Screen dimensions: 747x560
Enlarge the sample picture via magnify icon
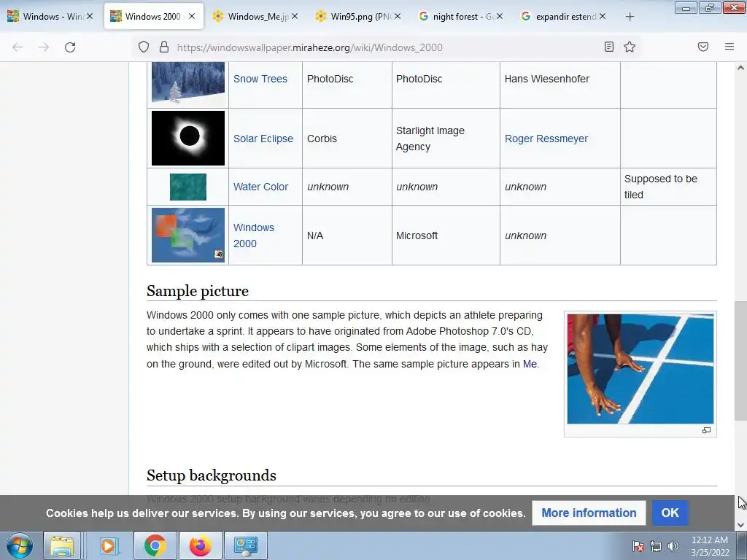pyautogui.click(x=706, y=430)
